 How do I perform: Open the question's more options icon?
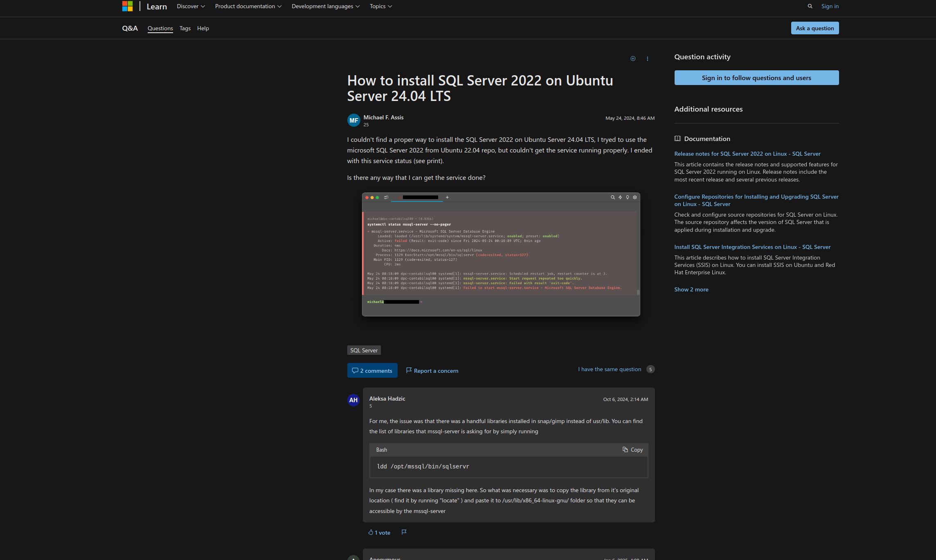point(647,59)
